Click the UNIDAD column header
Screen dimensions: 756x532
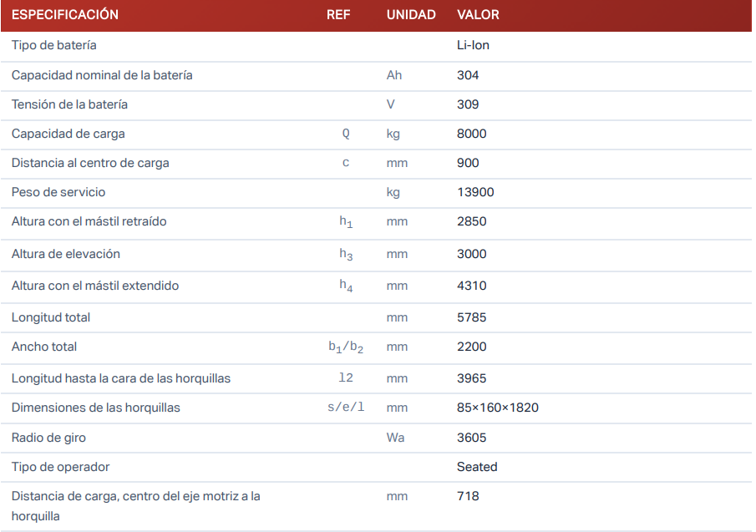pyautogui.click(x=411, y=15)
